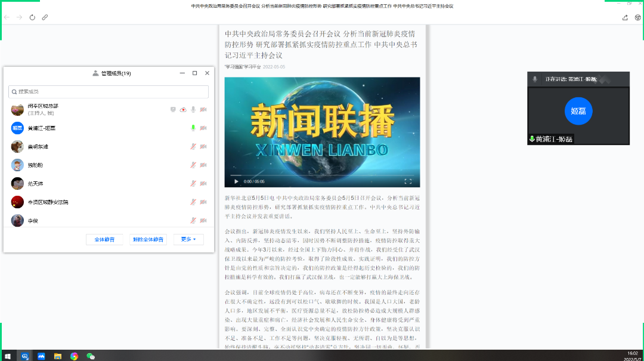Click fullscreen icon on the news video
This screenshot has width=644, height=361.
(x=408, y=181)
